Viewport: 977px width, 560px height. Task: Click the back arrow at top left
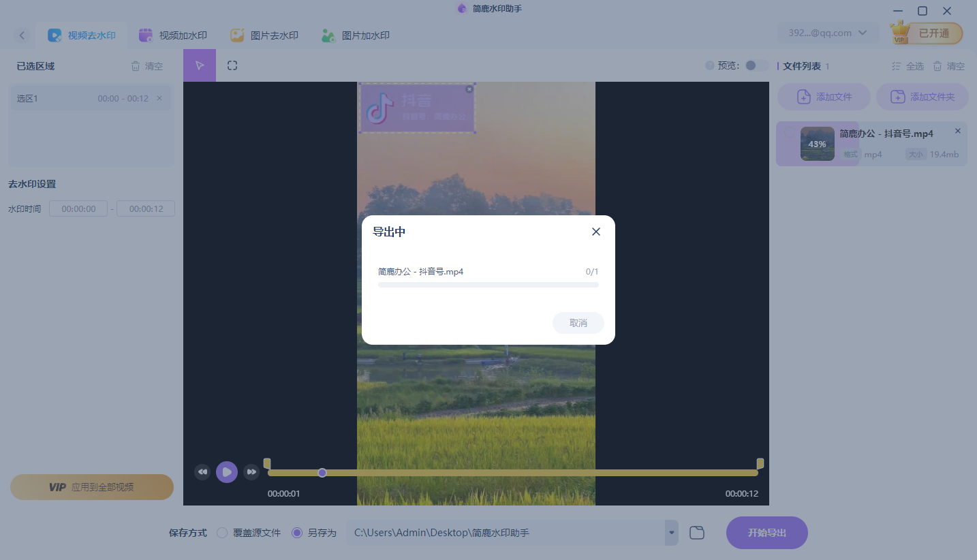click(21, 35)
